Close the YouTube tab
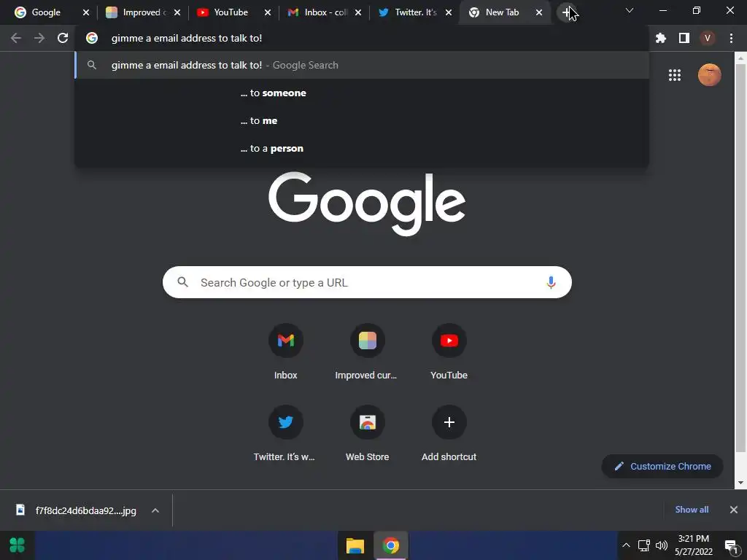Image resolution: width=747 pixels, height=560 pixels. tap(267, 12)
